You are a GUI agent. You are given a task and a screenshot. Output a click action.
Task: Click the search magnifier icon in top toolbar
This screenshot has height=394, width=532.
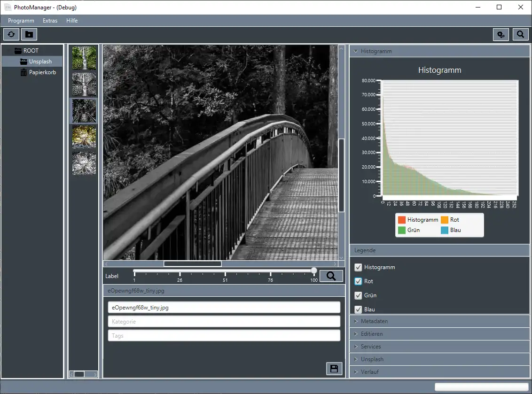coord(520,34)
